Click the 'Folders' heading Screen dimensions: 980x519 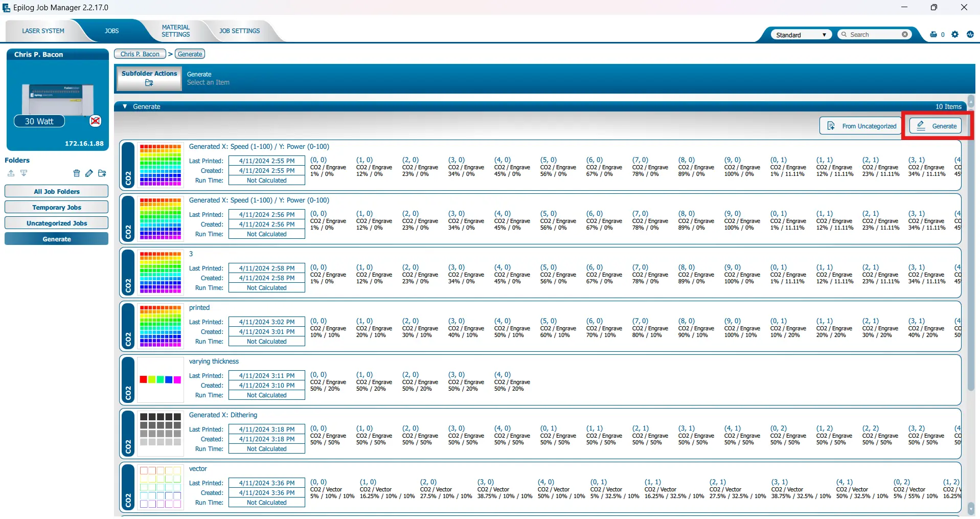click(17, 160)
